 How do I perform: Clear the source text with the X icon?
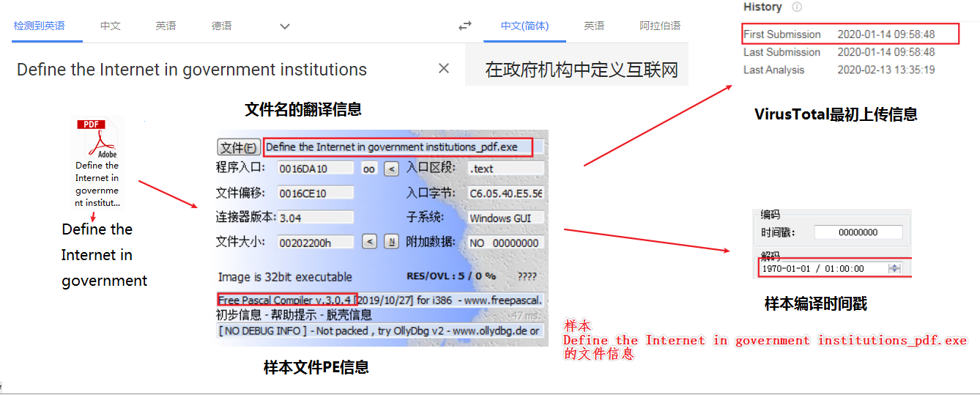click(x=444, y=68)
